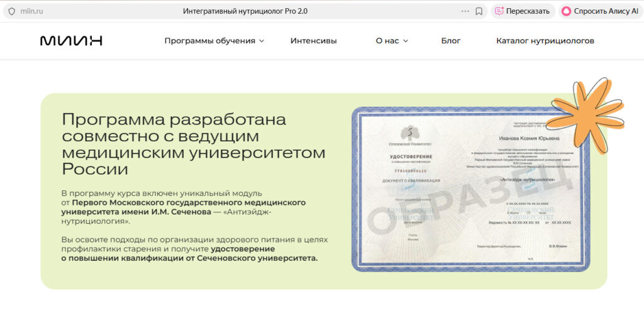
Task: Click name Иванова Ксения Юрьевна on certificate
Action: click(x=529, y=138)
